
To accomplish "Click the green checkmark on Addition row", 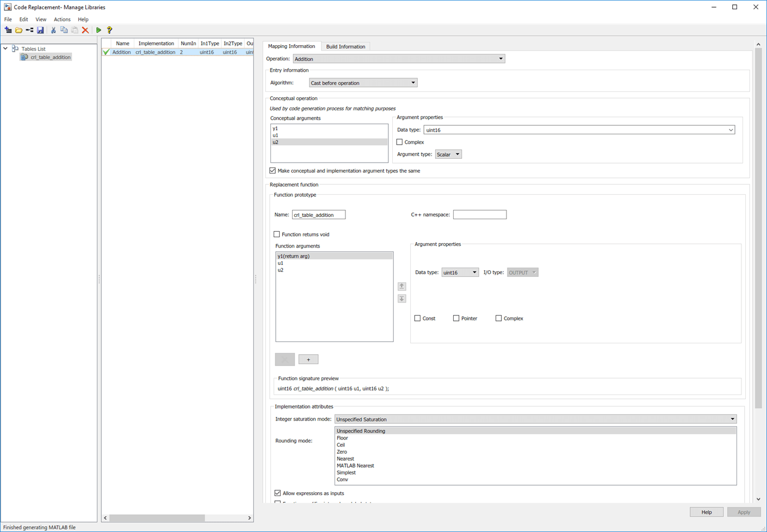I will [106, 52].
